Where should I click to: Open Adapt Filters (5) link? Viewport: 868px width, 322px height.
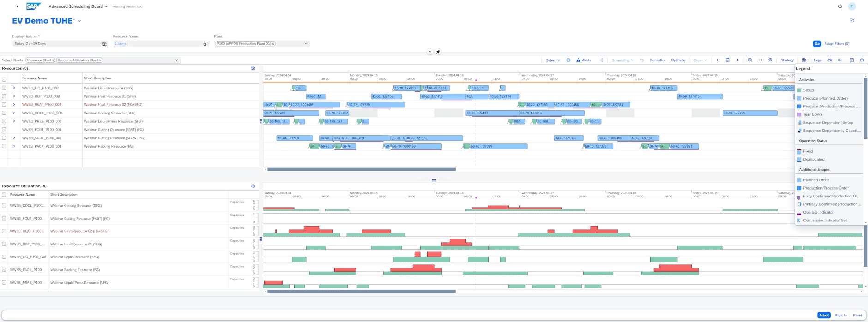coord(837,44)
